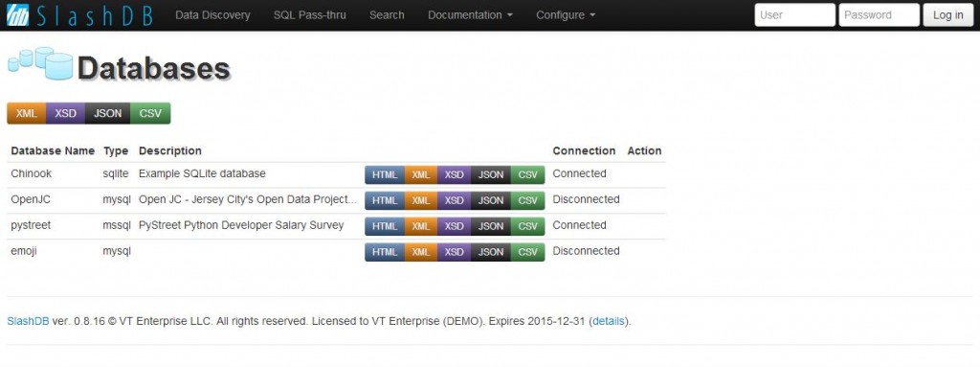Click the top green CSV button
The width and height of the screenshot is (980, 367).
tap(150, 113)
